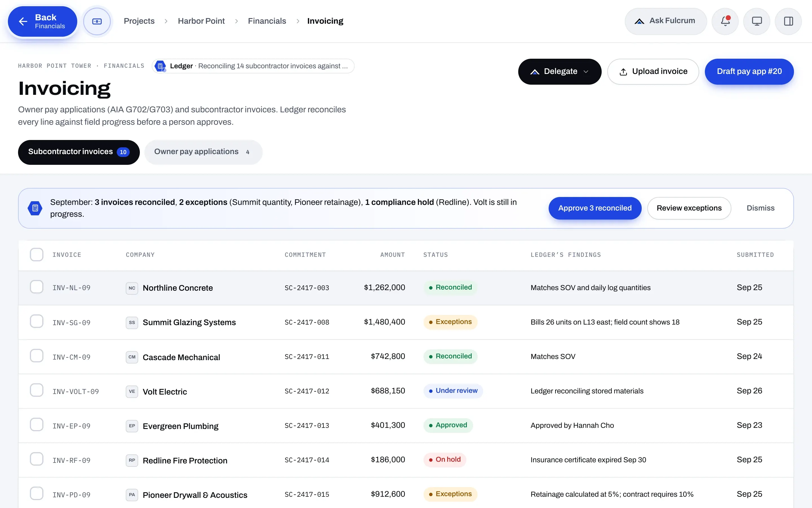The image size is (812, 508).
Task: Click the cash icon button beside Back
Action: [97, 21]
